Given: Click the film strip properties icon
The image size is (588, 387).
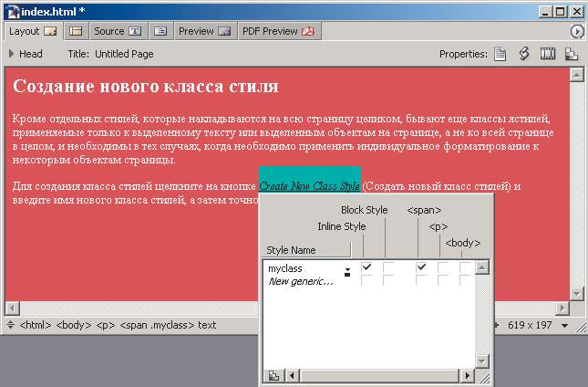Looking at the screenshot, I should pos(548,54).
